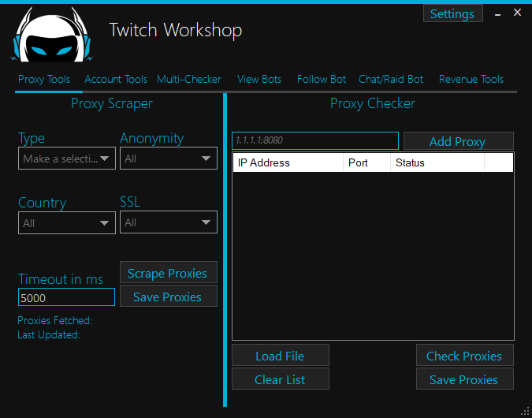Open the Follow Bot tab
The height and width of the screenshot is (418, 532).
[322, 79]
